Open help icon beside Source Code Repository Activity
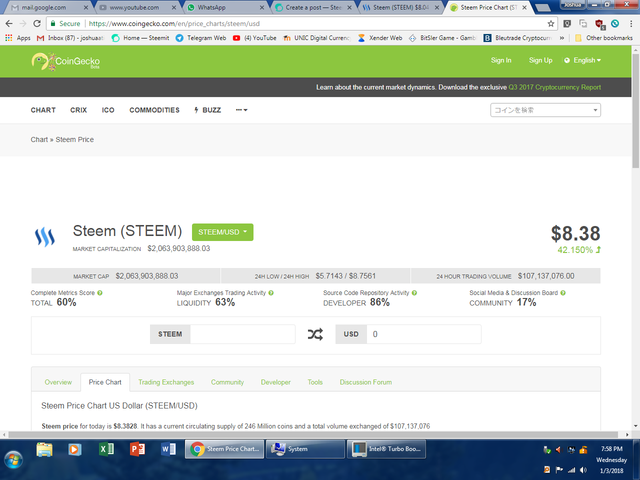Viewport: 640px width, 480px height. click(414, 293)
